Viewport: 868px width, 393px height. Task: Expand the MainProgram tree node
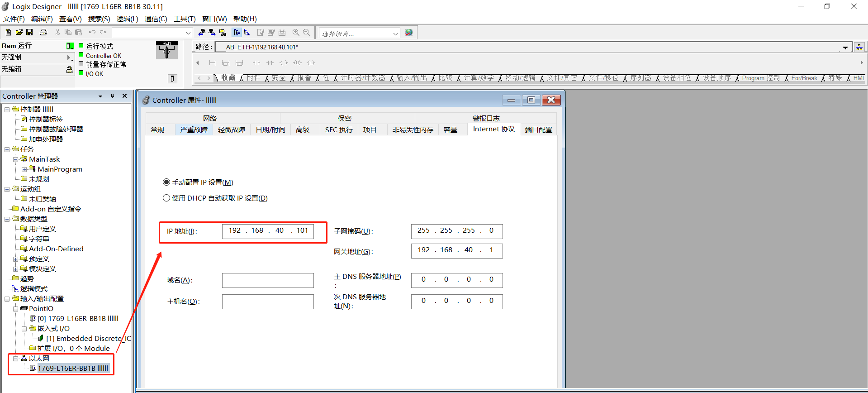coord(24,169)
